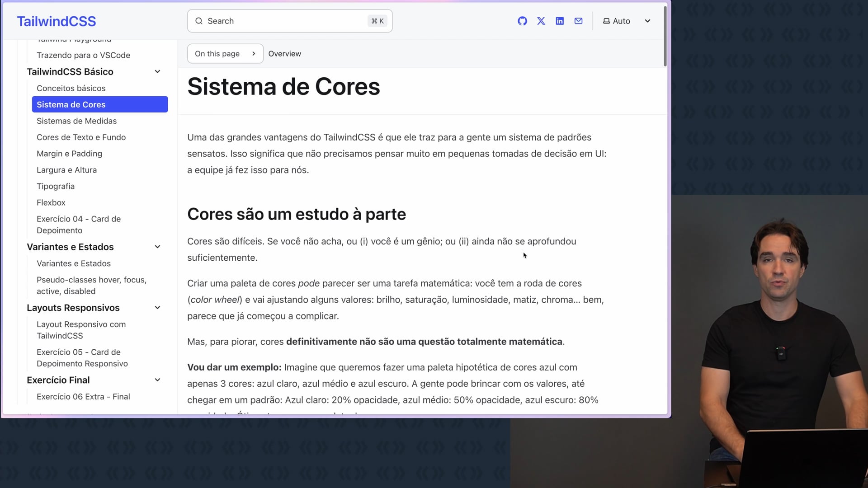The image size is (868, 488).
Task: Click the TailwindCSS logo
Action: (x=57, y=21)
